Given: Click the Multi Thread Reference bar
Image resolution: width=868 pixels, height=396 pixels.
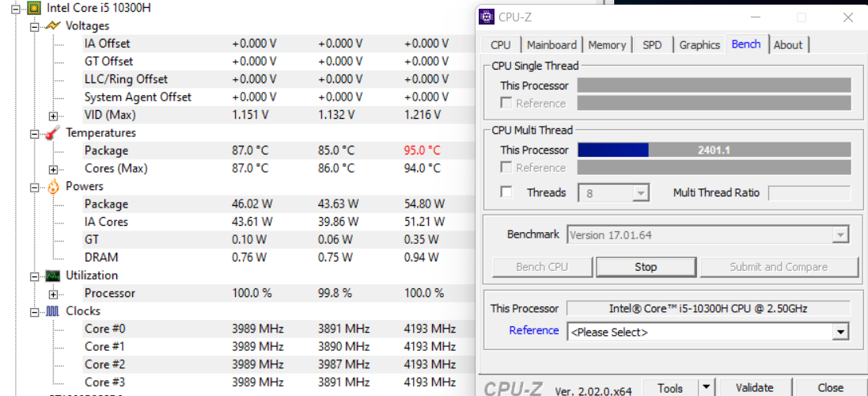Looking at the screenshot, I should pos(714,167).
